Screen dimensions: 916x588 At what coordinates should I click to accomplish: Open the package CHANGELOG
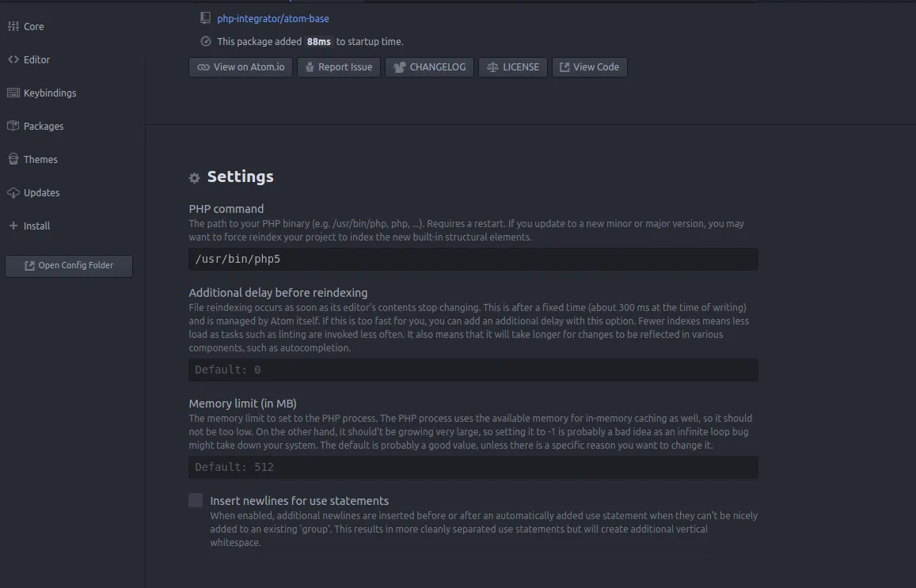click(x=430, y=67)
